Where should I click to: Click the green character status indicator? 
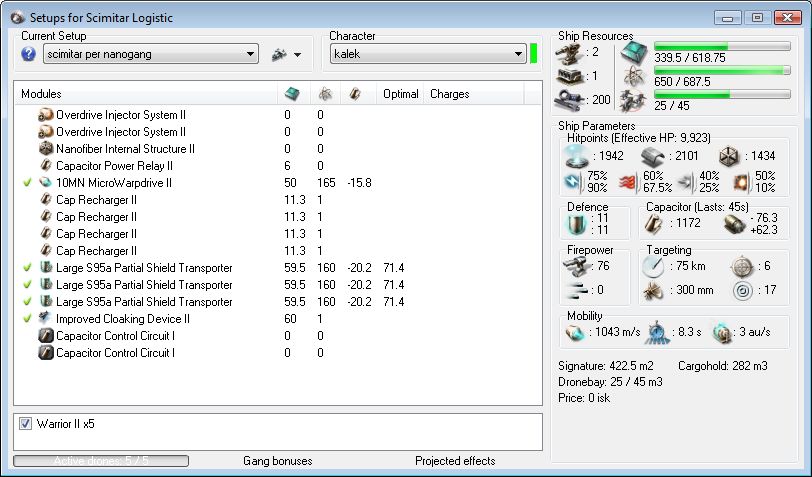533,54
